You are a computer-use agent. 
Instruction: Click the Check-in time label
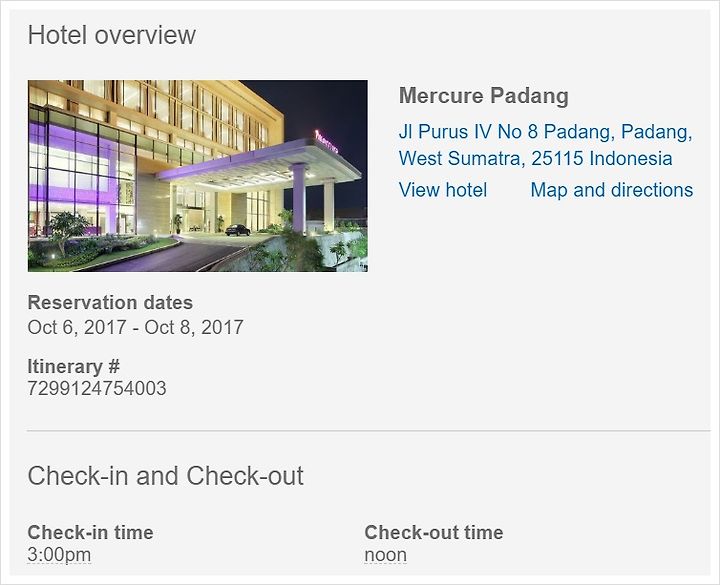tap(90, 533)
